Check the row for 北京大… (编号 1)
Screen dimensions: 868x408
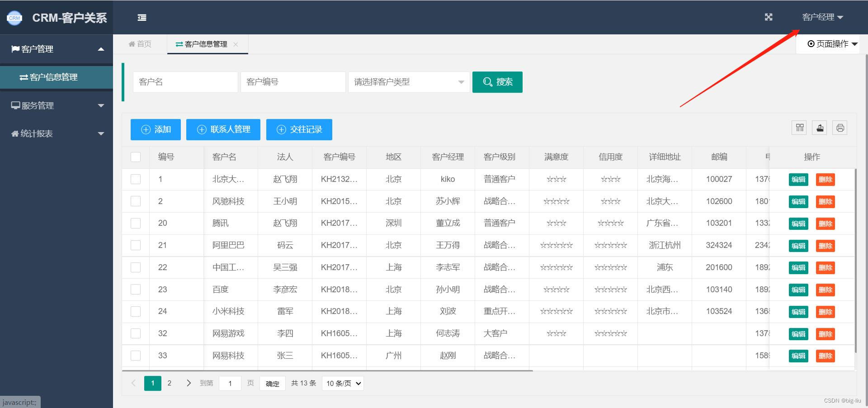point(136,179)
